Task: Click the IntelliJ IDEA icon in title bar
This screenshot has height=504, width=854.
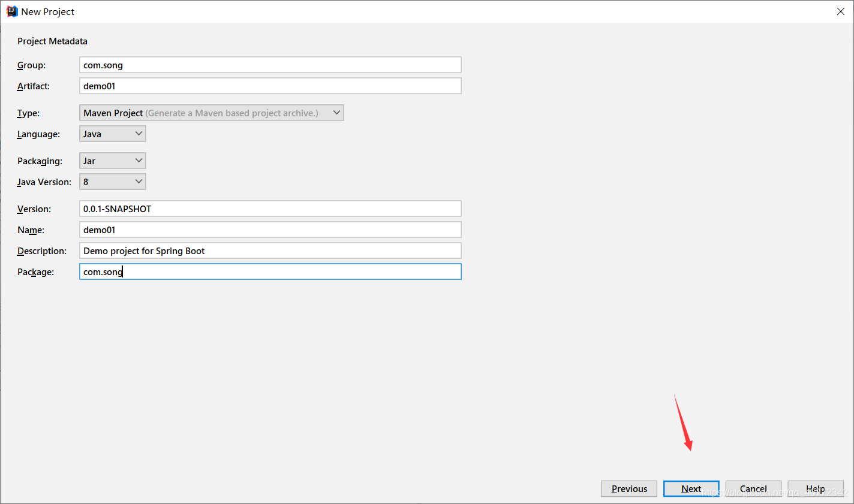Action: click(11, 11)
